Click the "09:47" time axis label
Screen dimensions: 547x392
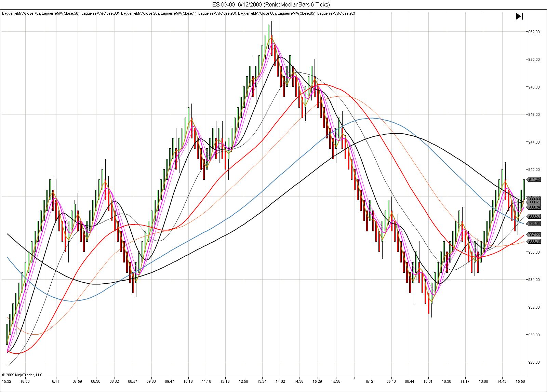pyautogui.click(x=170, y=381)
